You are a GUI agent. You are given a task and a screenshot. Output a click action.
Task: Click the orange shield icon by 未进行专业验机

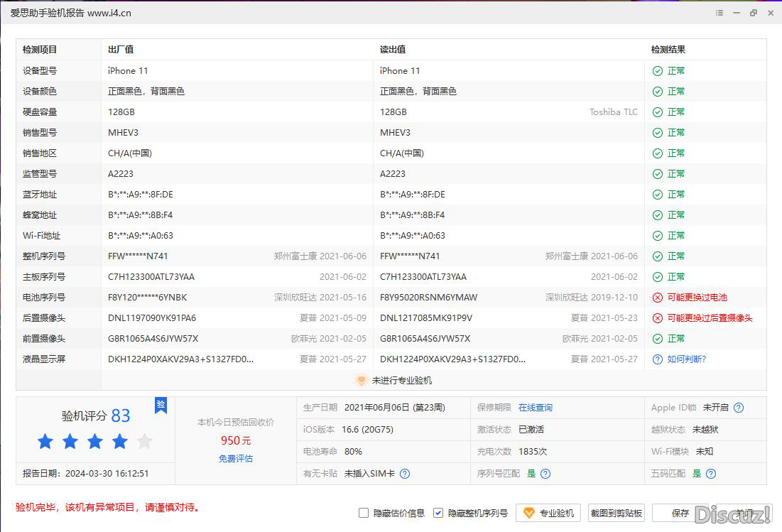tap(361, 381)
